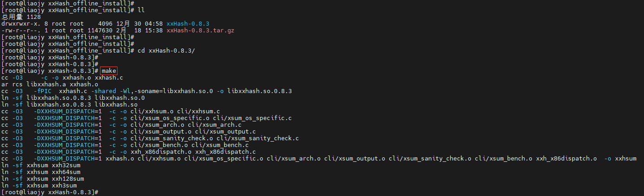Image resolution: width=644 pixels, height=196 pixels.
Task: Click the red xxHash-0.8.3.tar.gz archive name
Action: [200, 30]
